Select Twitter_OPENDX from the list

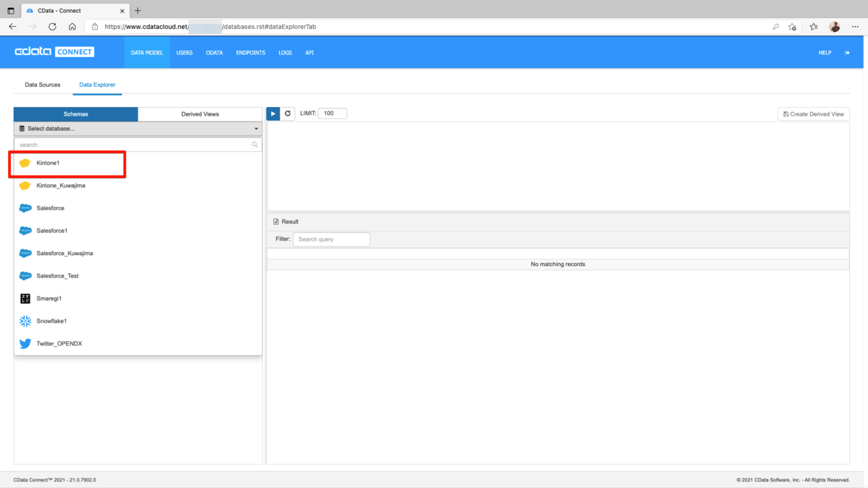click(x=138, y=343)
